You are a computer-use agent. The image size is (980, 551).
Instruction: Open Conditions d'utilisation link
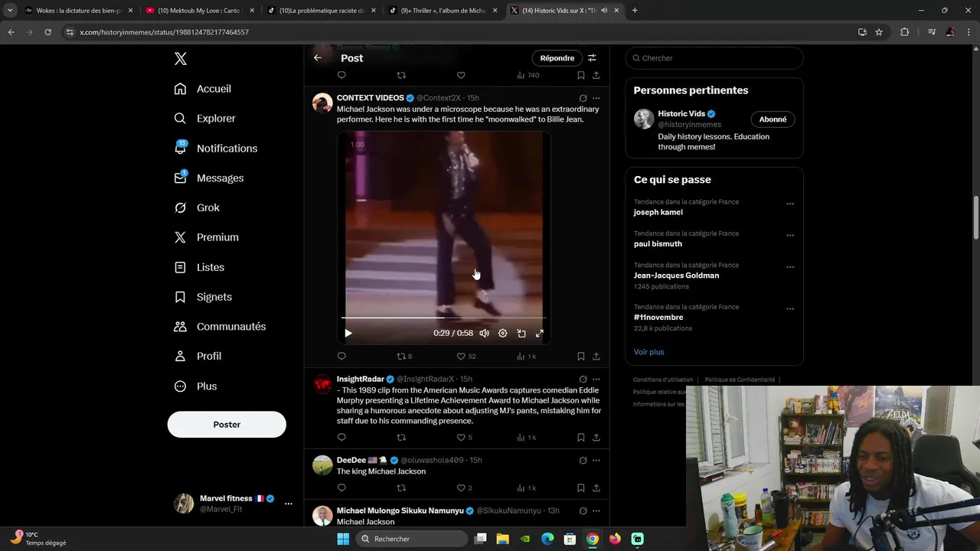click(x=663, y=380)
